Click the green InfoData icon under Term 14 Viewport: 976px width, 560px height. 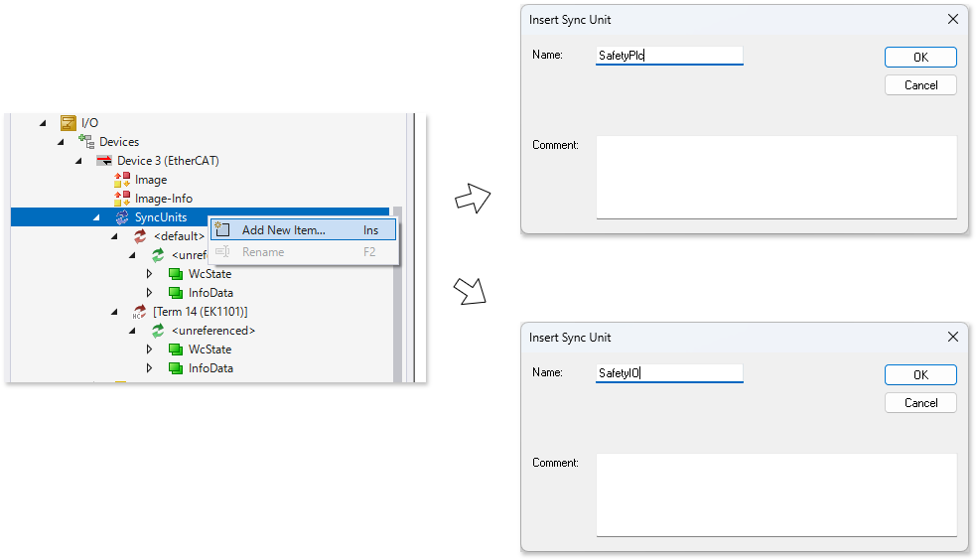[176, 368]
